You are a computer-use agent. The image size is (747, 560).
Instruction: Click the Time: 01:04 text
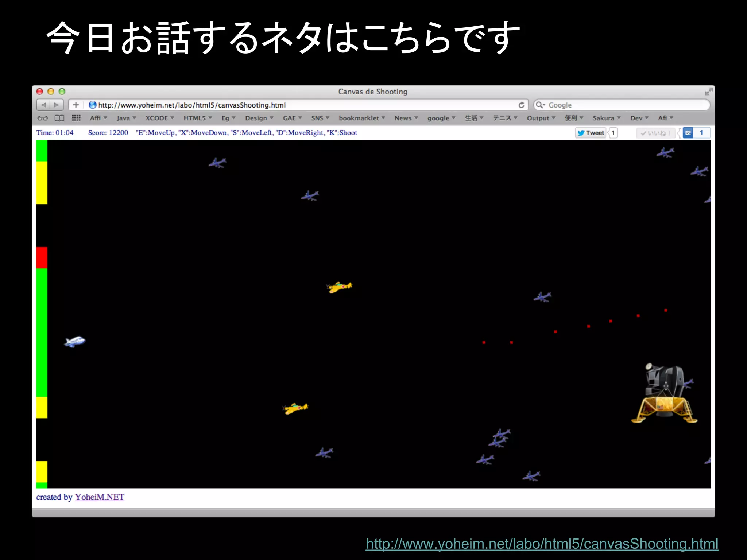point(55,133)
